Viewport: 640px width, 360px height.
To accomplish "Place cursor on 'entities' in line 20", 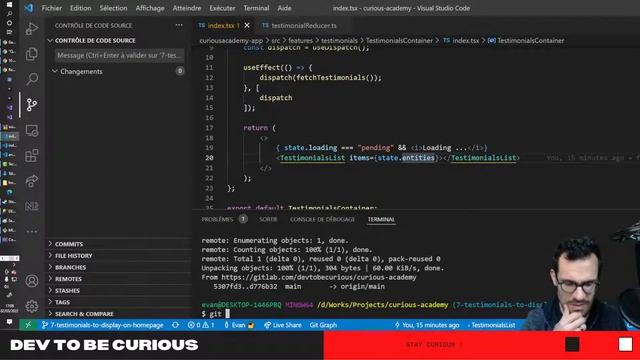I will 418,158.
